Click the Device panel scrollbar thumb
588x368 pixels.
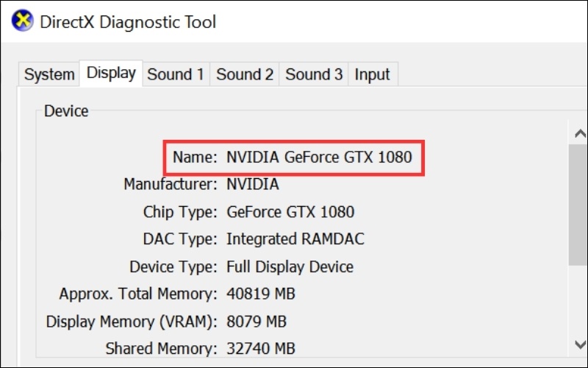pos(578,202)
